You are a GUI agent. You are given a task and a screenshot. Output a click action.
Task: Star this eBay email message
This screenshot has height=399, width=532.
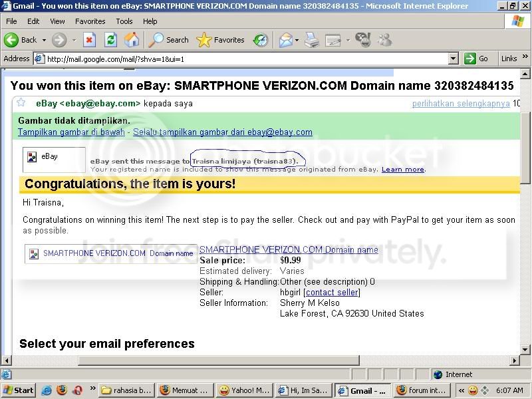[21, 102]
